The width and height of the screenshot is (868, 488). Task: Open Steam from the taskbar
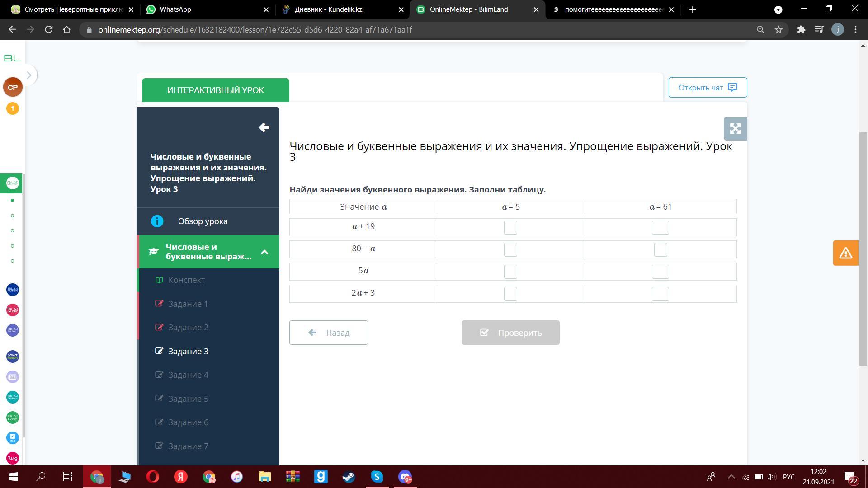click(x=349, y=477)
